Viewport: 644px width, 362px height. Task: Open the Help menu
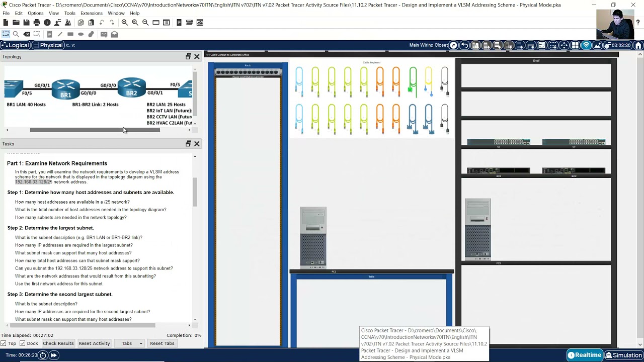pyautogui.click(x=135, y=13)
